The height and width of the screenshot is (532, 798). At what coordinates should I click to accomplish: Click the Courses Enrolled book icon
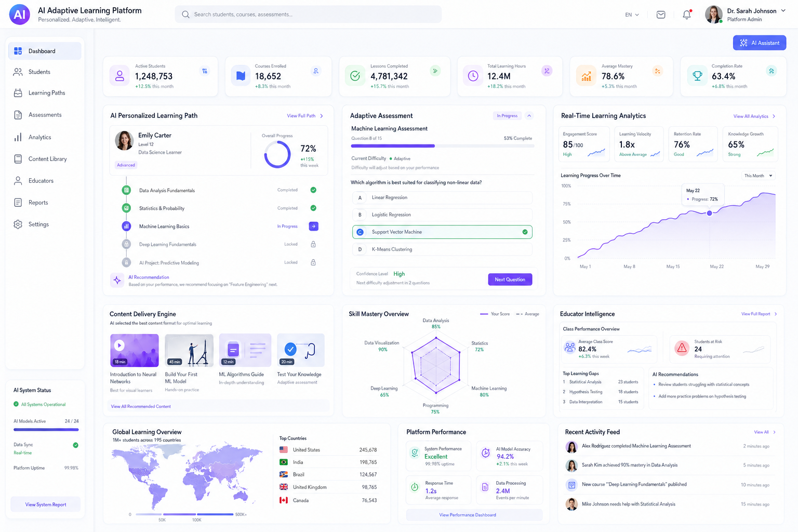(x=241, y=76)
